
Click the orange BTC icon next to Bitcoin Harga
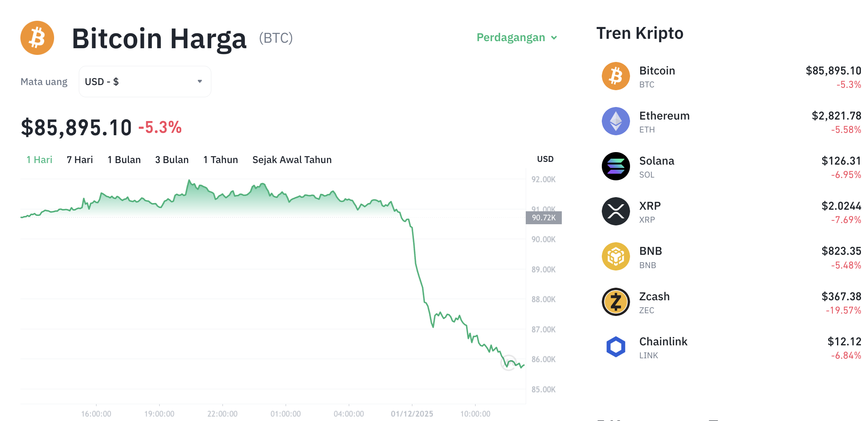click(x=37, y=38)
